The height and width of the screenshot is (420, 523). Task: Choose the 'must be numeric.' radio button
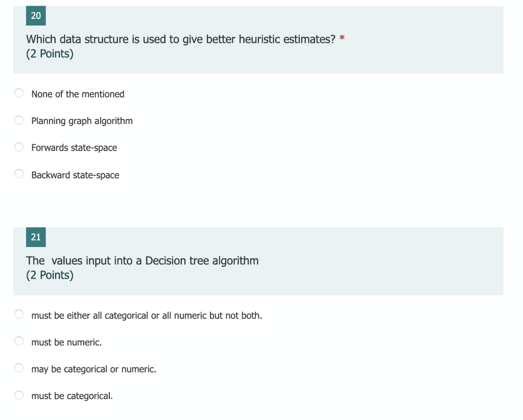(19, 341)
